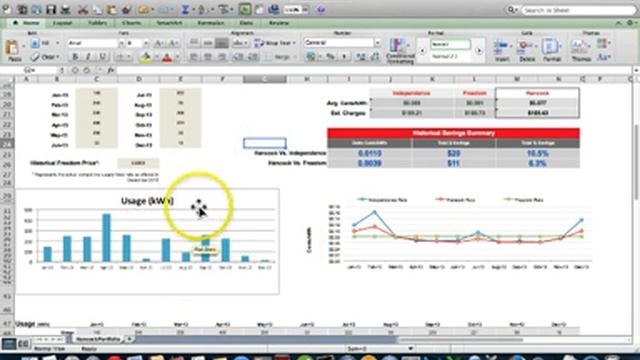Click the green Toolbox icon
Viewport: 640px width, 360px height.
click(x=245, y=9)
